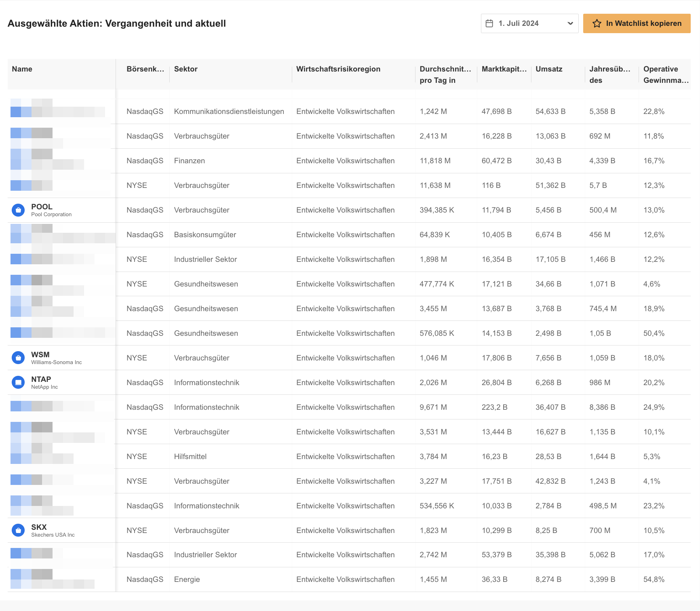Screen dimensions: 700x611
Task: Sort by Sektor column header
Action: tap(186, 69)
